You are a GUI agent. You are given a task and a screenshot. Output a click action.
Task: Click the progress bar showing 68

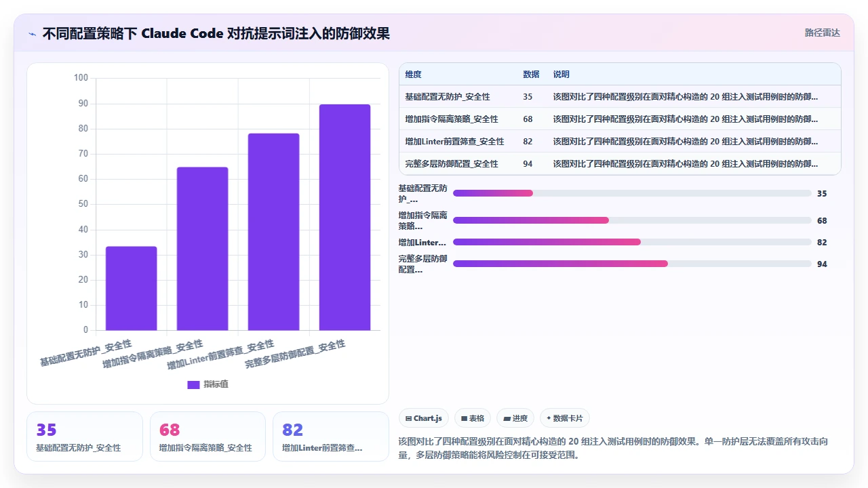pyautogui.click(x=632, y=220)
